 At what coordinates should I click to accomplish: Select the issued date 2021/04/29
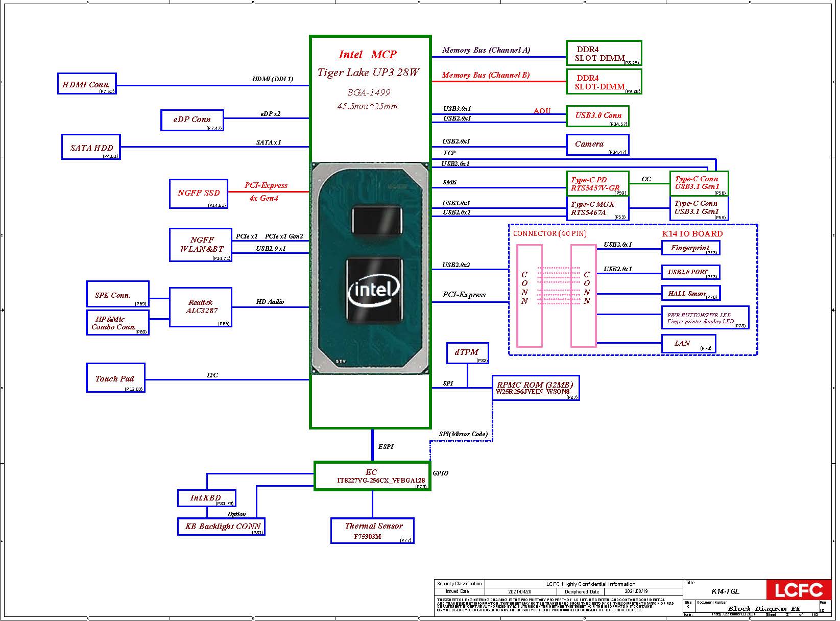coord(520,592)
